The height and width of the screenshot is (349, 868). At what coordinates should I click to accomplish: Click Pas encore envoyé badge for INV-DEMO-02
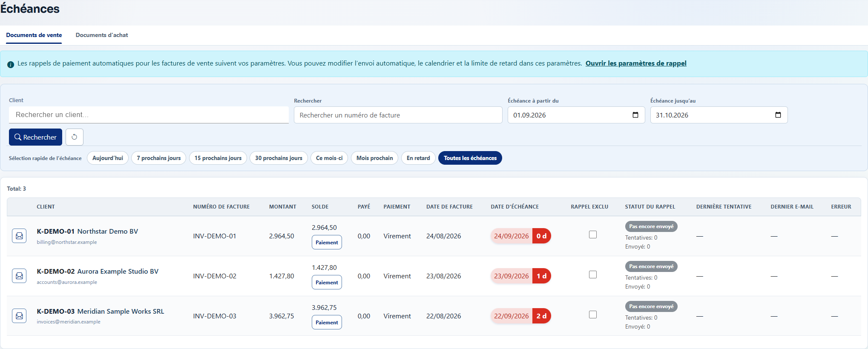651,266
